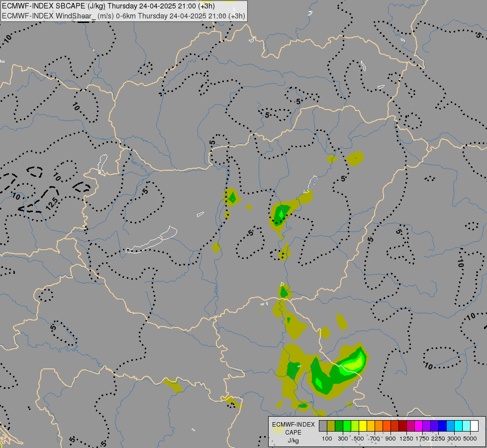Select the brick red swatch right of 900
Image resolution: width=487 pixels, height=448 pixels.
pos(395,426)
